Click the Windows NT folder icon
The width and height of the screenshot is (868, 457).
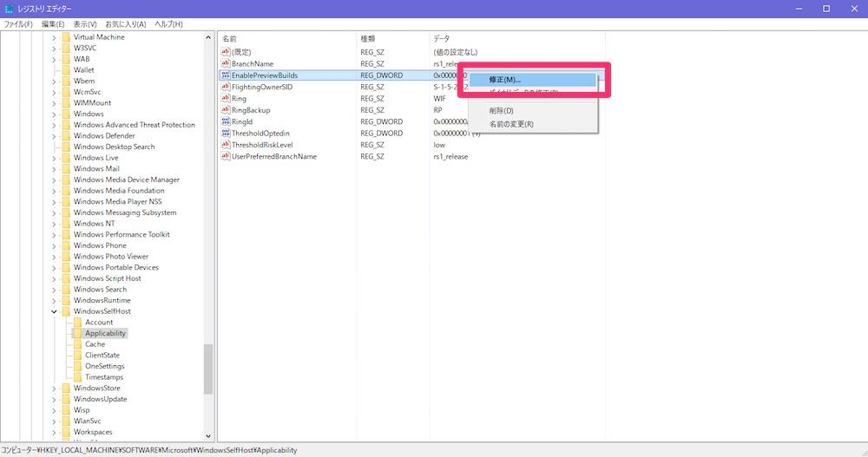tap(66, 224)
